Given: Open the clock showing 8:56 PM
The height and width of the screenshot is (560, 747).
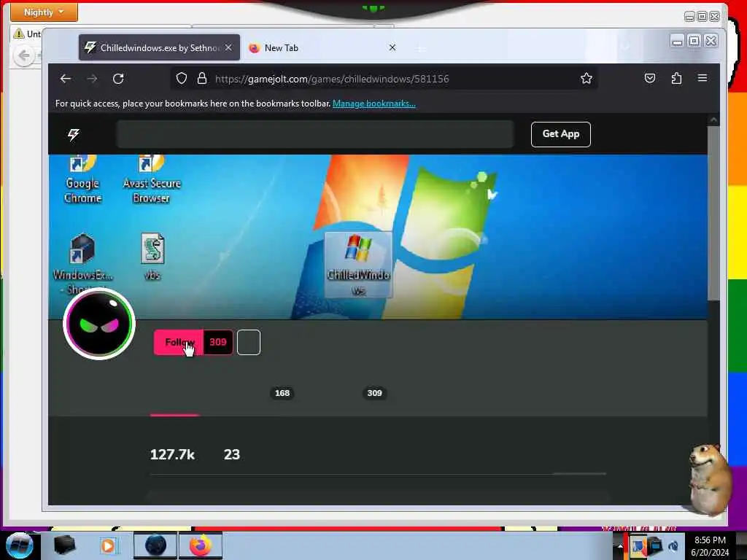Looking at the screenshot, I should (710, 546).
